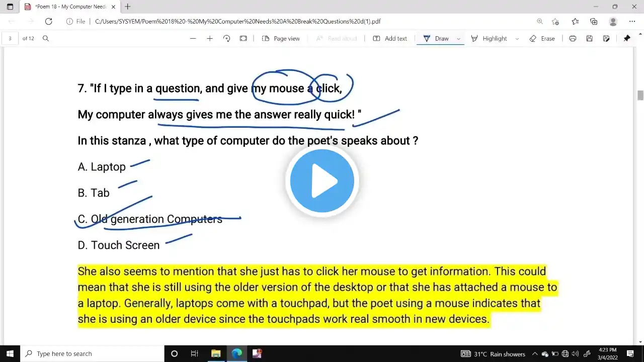Save the PDF with the floppy icon
The image size is (644, 362).
[589, 39]
